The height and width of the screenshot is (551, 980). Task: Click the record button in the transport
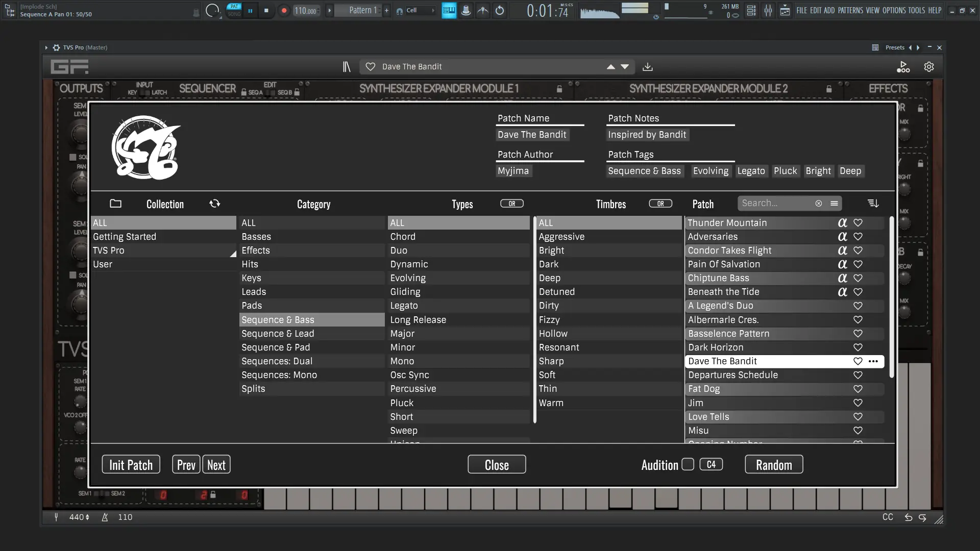pos(284,10)
